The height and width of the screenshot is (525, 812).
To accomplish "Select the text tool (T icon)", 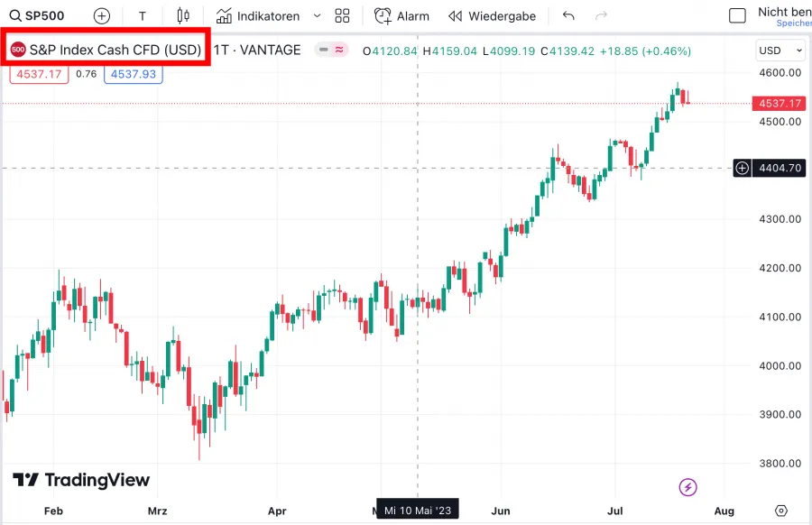I will click(142, 15).
